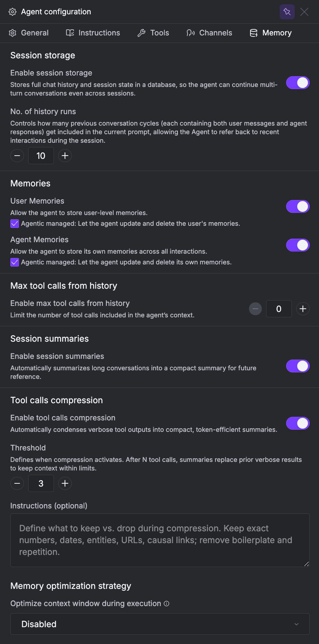Switch to the Instructions tab
Screen dimensions: 319x644
[x=93, y=33]
